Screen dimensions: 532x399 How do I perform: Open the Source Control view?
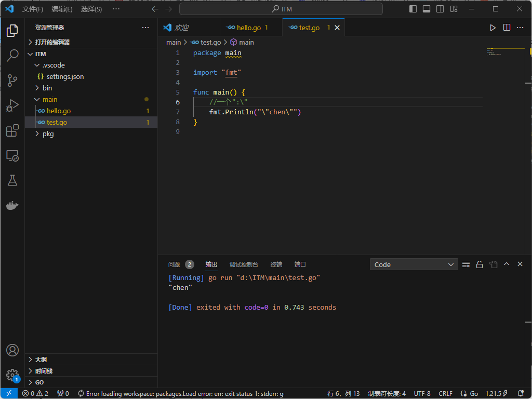pos(12,81)
